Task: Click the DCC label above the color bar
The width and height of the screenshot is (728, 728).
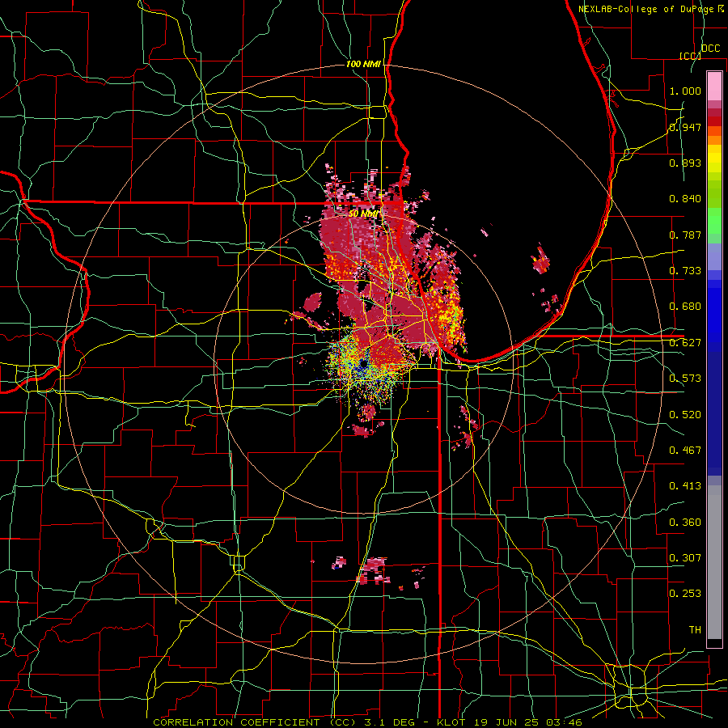Action: (710, 49)
